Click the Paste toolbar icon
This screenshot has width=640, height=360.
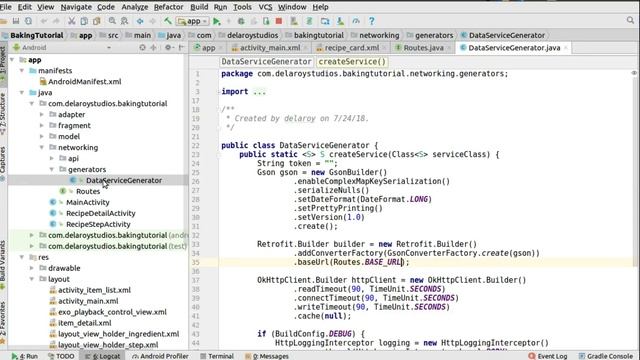[x=97, y=21]
